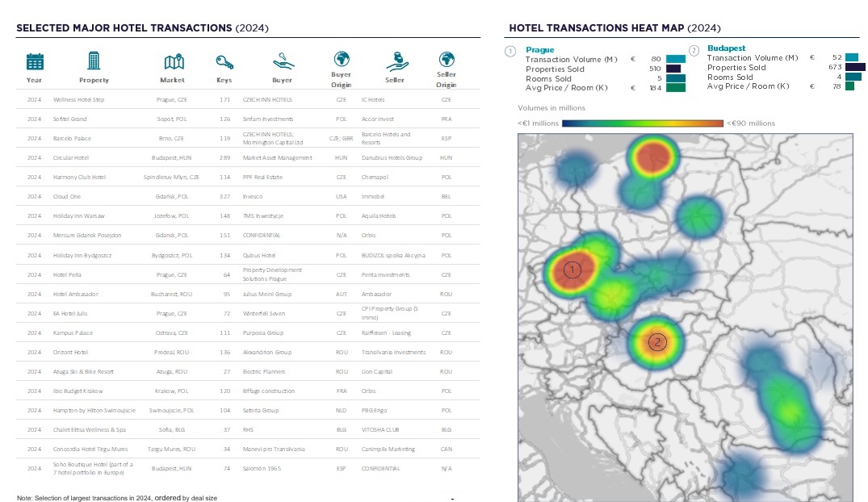Click the circled 2 beside the Budapest heading
The image size is (868, 502).
694,50
